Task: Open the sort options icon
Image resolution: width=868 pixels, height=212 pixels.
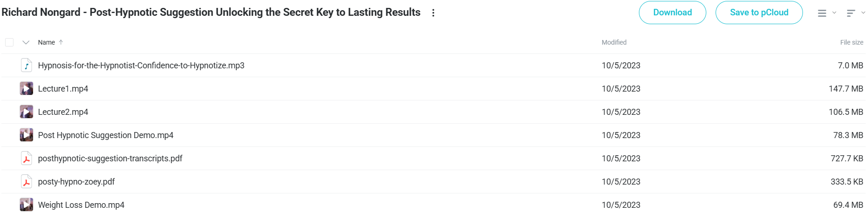Action: point(851,13)
